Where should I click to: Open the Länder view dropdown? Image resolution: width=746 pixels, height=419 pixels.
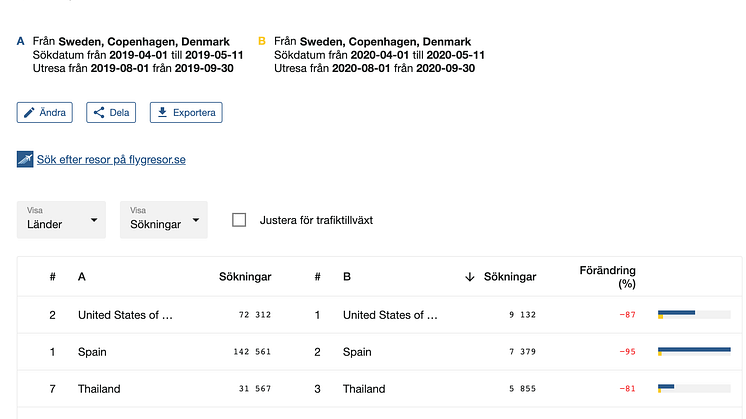[x=61, y=220]
